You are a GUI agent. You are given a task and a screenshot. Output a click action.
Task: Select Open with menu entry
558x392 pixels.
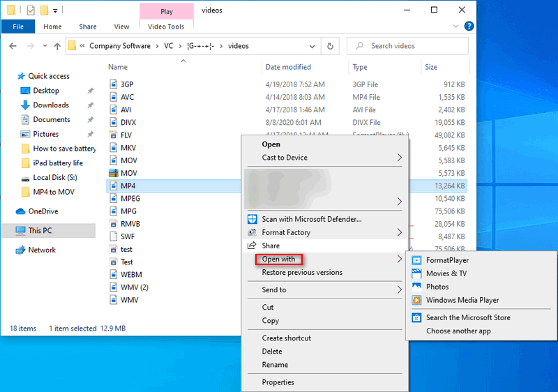pos(278,259)
